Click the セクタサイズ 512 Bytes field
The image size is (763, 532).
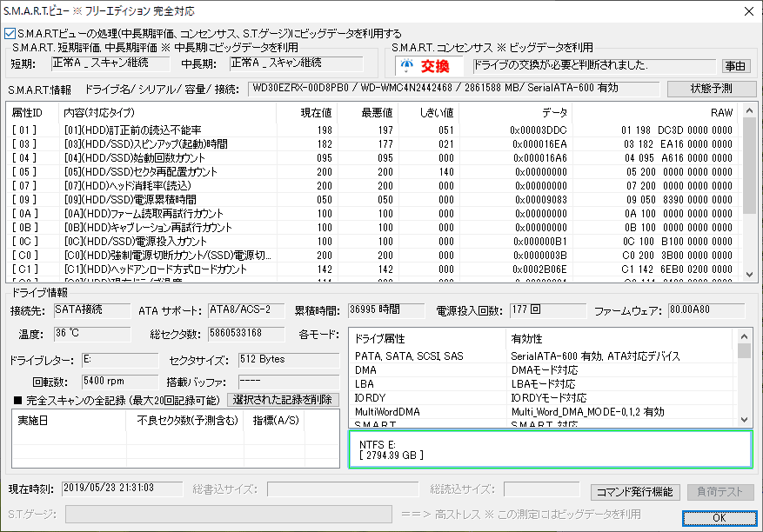point(289,360)
